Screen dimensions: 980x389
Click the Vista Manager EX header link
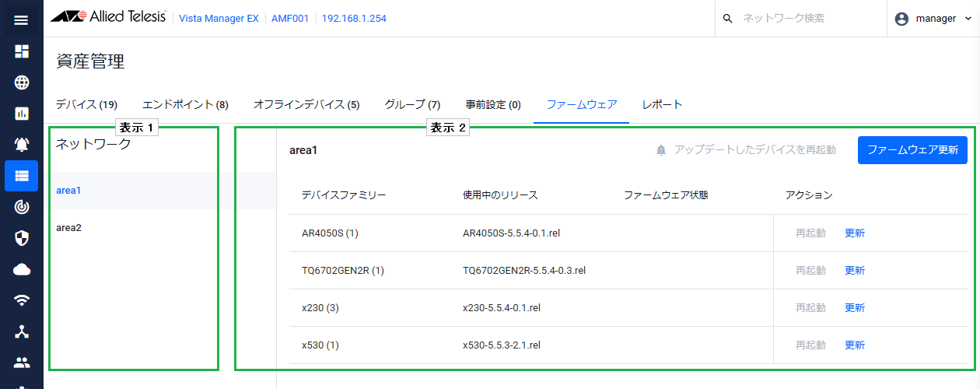219,19
